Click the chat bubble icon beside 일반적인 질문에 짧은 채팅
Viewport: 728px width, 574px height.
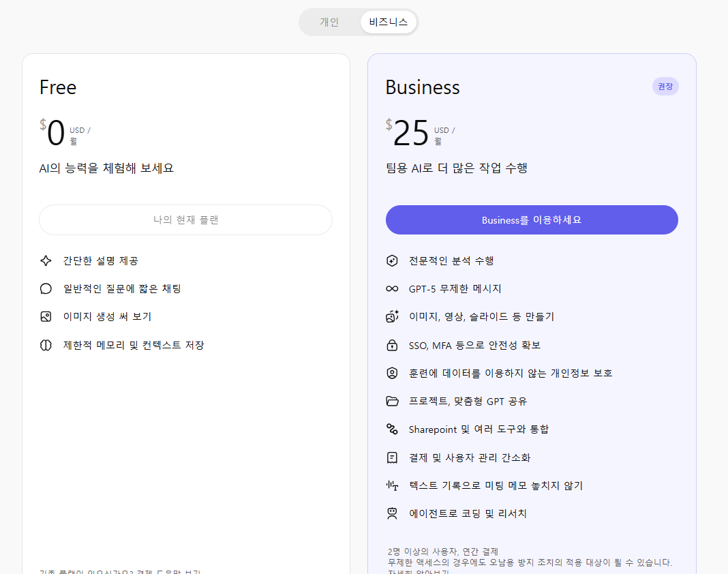[46, 289]
